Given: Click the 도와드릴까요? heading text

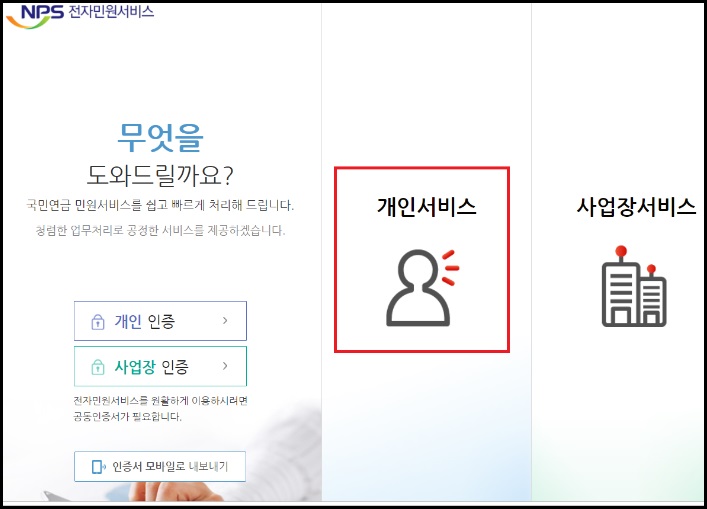Looking at the screenshot, I should click(x=160, y=175).
